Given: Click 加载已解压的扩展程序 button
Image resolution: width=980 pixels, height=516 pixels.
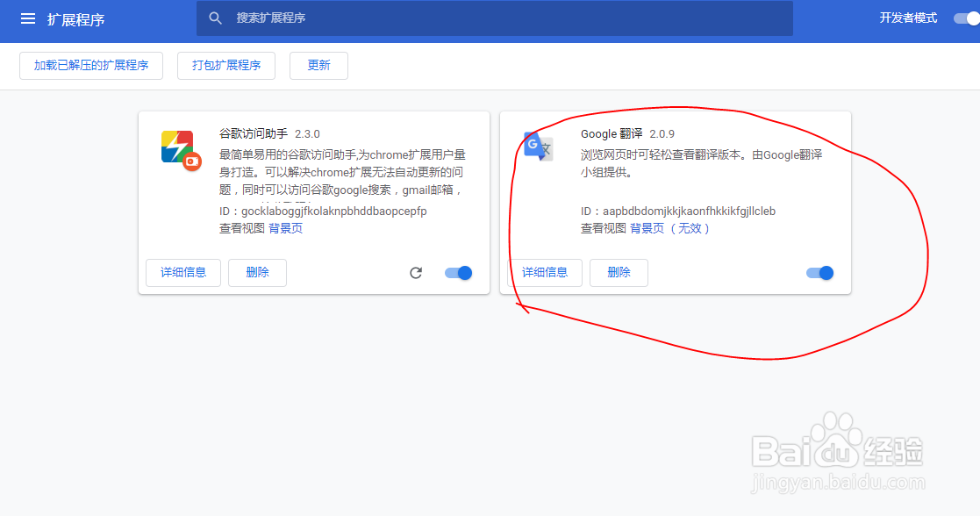Looking at the screenshot, I should click(91, 66).
